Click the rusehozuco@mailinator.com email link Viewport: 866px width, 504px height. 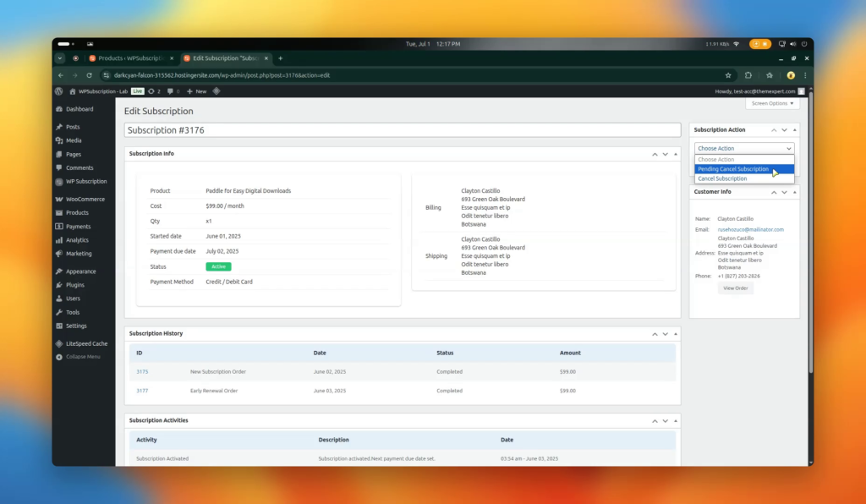[x=751, y=230]
